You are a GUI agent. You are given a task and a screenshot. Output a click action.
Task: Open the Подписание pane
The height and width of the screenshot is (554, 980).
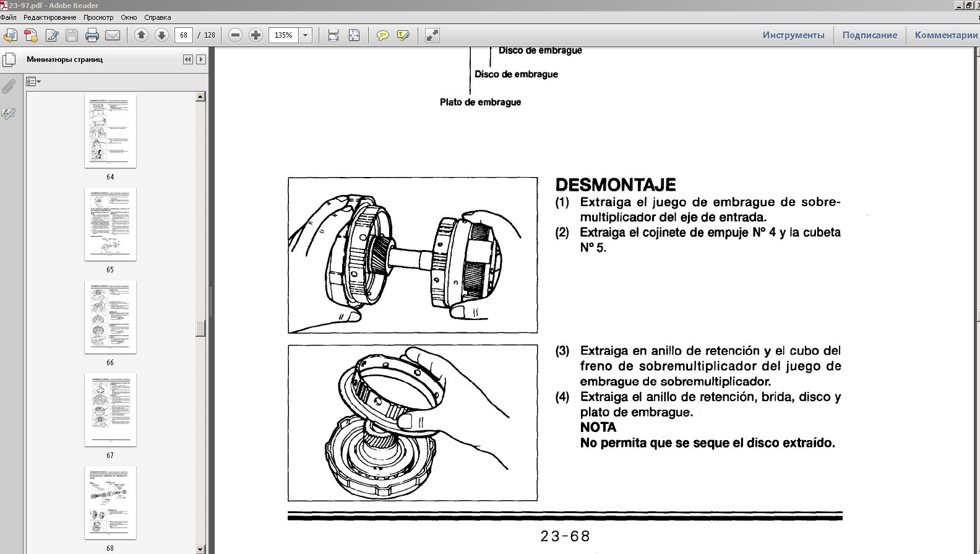point(870,35)
